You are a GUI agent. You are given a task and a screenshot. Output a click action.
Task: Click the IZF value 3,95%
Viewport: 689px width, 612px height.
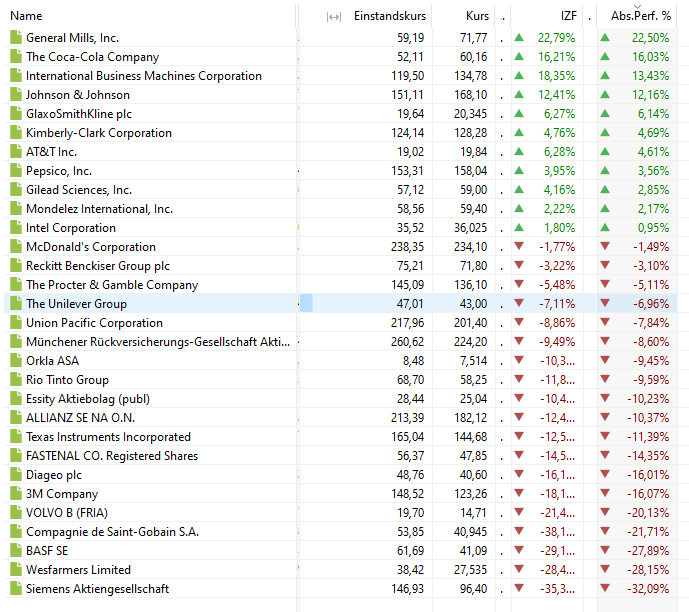click(x=559, y=170)
